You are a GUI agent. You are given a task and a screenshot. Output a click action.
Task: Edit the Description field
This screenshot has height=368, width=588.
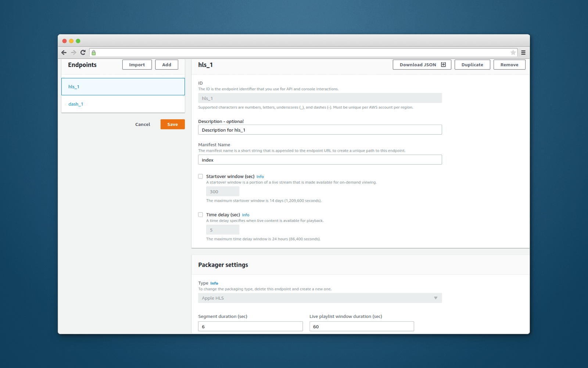(320, 130)
